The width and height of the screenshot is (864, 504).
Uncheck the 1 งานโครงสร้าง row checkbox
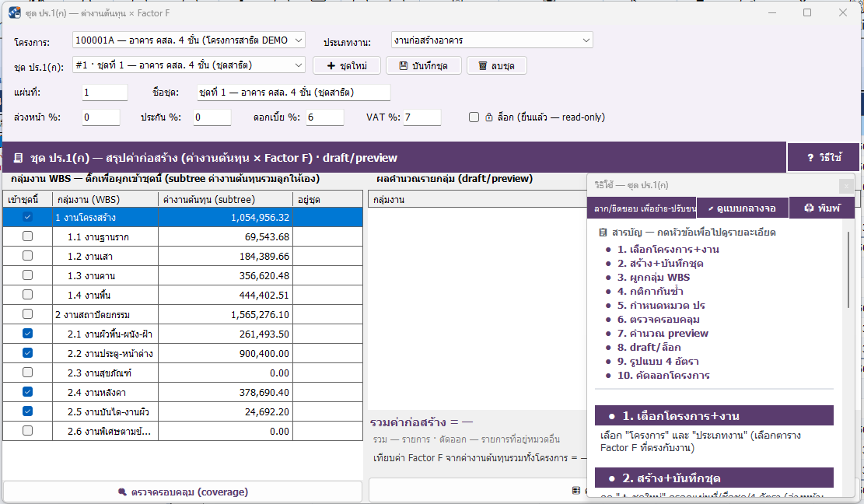coord(27,217)
